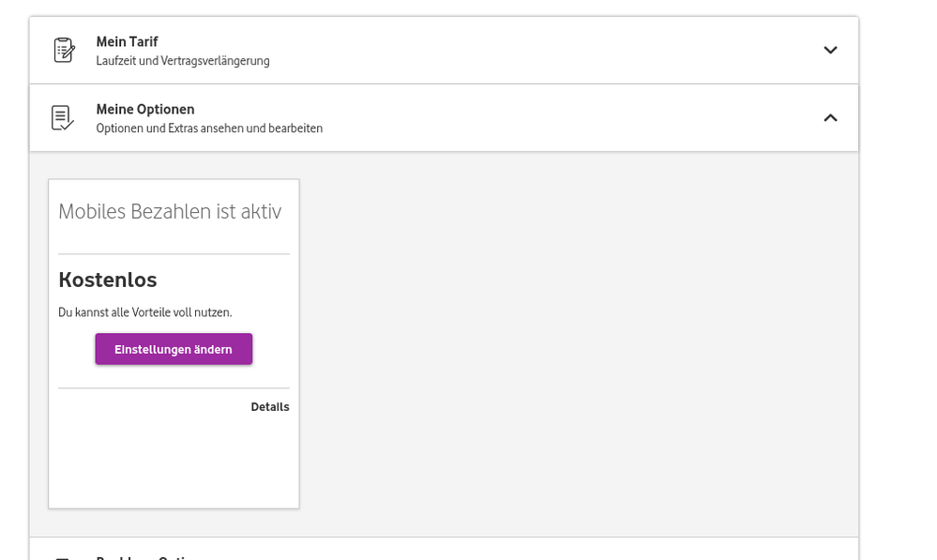Open the Details link
937x560 pixels.
tap(270, 407)
